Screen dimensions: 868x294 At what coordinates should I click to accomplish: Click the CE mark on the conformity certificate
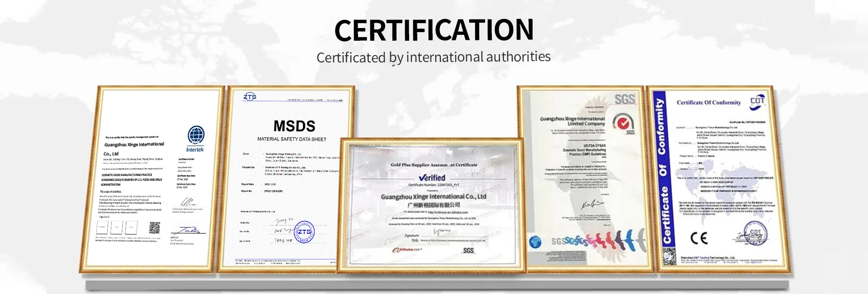coord(699,238)
